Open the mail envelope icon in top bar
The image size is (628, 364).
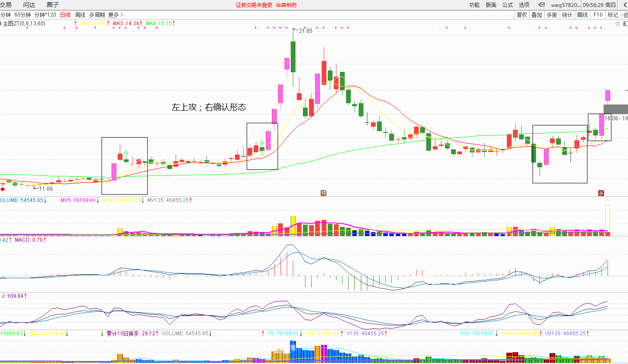(542, 5)
